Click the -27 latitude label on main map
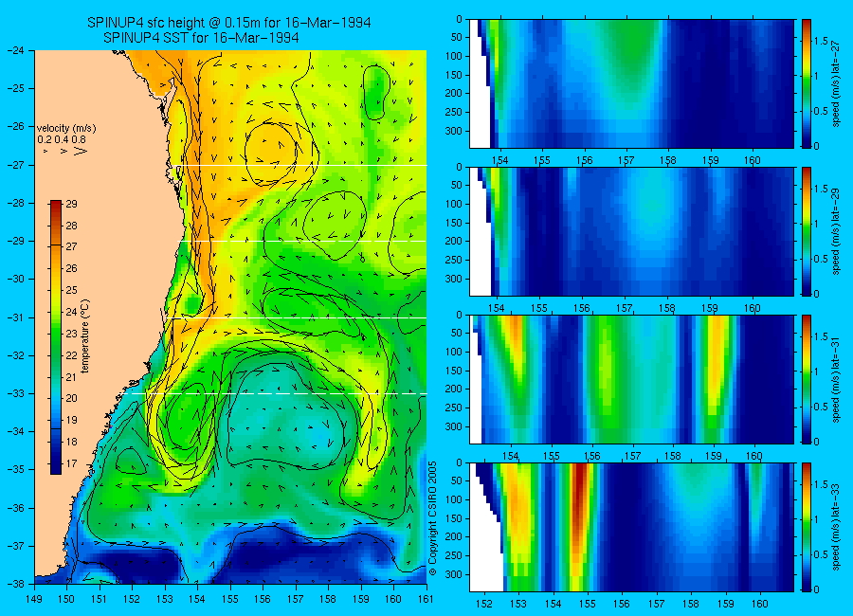 [x=16, y=165]
